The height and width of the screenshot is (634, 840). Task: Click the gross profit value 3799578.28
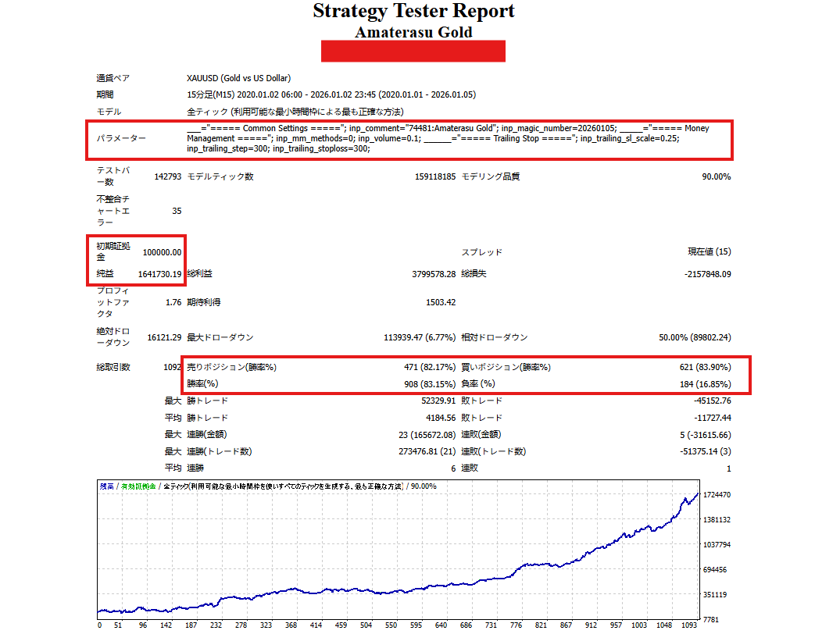point(427,274)
